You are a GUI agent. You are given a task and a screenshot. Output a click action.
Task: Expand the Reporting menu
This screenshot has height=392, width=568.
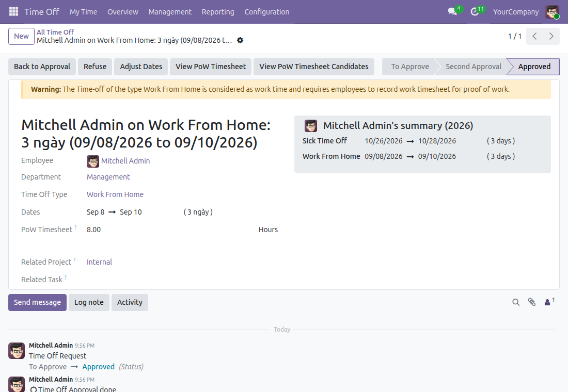tap(218, 11)
